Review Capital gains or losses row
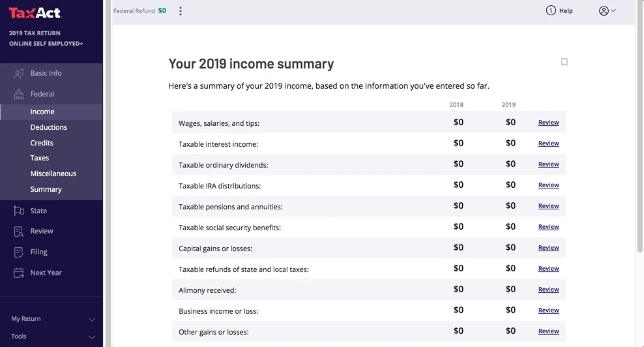 coord(548,248)
